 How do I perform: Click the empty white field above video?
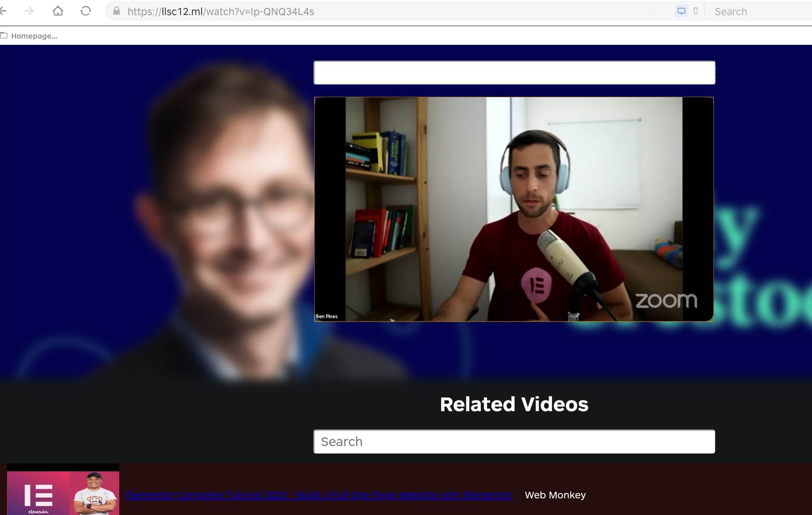(x=514, y=73)
